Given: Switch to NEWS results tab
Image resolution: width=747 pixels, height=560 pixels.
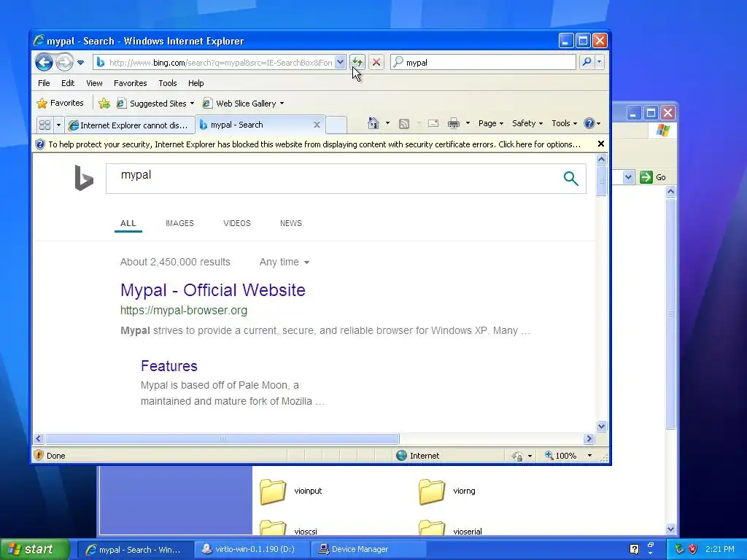Looking at the screenshot, I should pyautogui.click(x=290, y=223).
